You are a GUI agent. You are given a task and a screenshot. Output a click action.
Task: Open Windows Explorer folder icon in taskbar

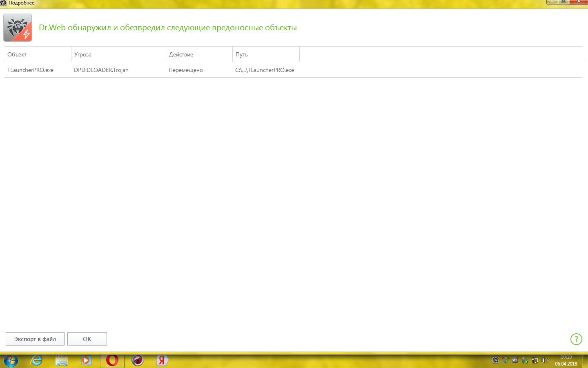click(62, 360)
